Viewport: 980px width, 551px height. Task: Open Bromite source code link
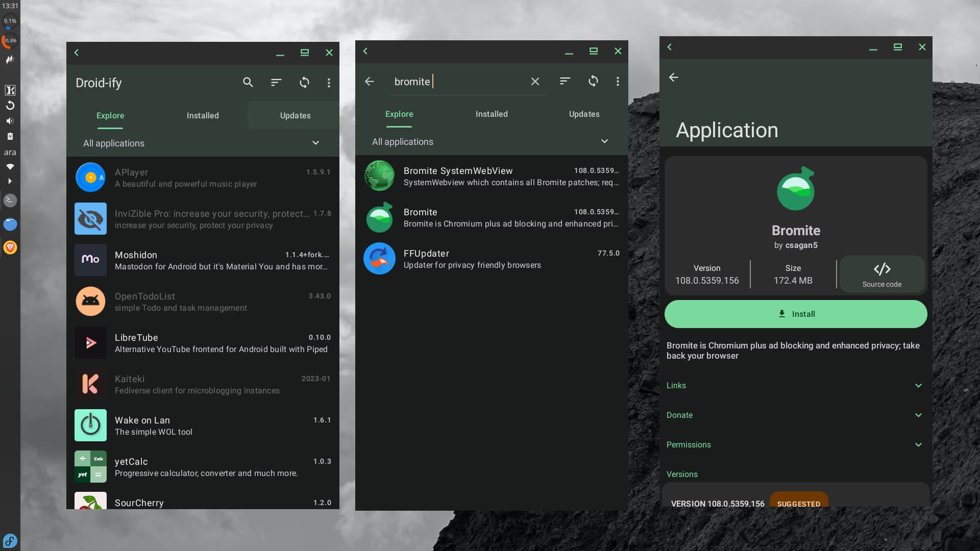tap(881, 274)
